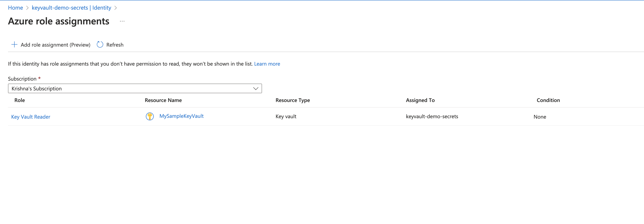
Task: Select the keyvault-demo-secrets assignment row
Action: [x=432, y=116]
